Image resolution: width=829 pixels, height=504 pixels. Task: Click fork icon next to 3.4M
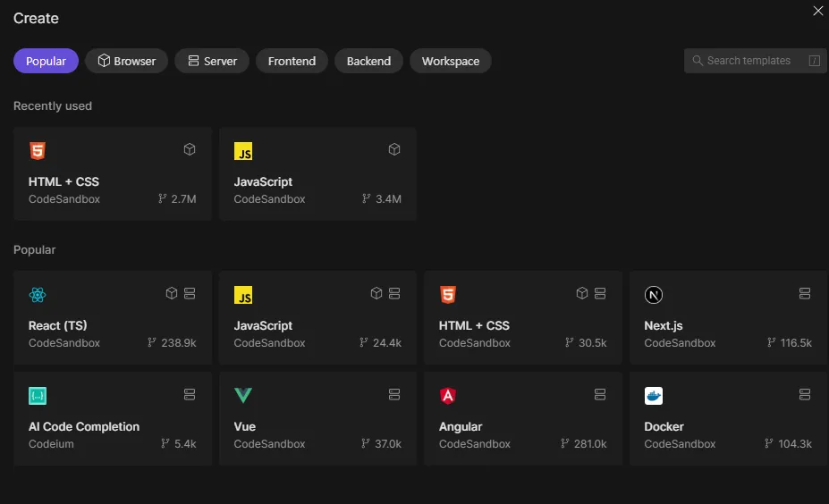click(366, 198)
